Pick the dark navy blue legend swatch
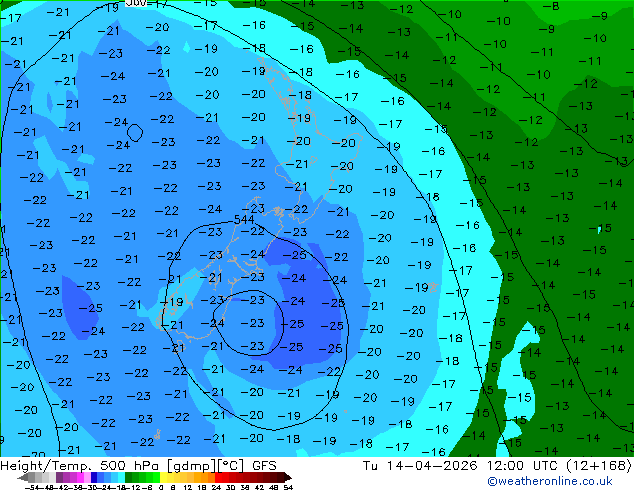The image size is (634, 490). pyautogui.click(x=94, y=477)
